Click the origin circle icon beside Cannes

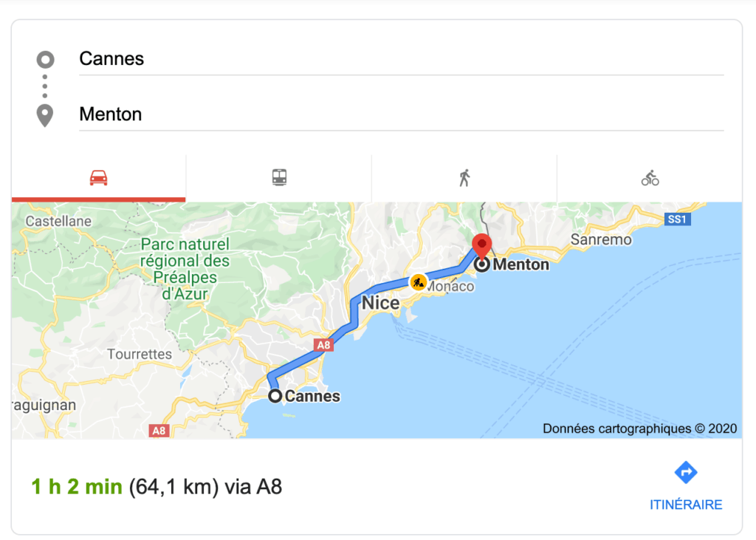[x=44, y=59]
